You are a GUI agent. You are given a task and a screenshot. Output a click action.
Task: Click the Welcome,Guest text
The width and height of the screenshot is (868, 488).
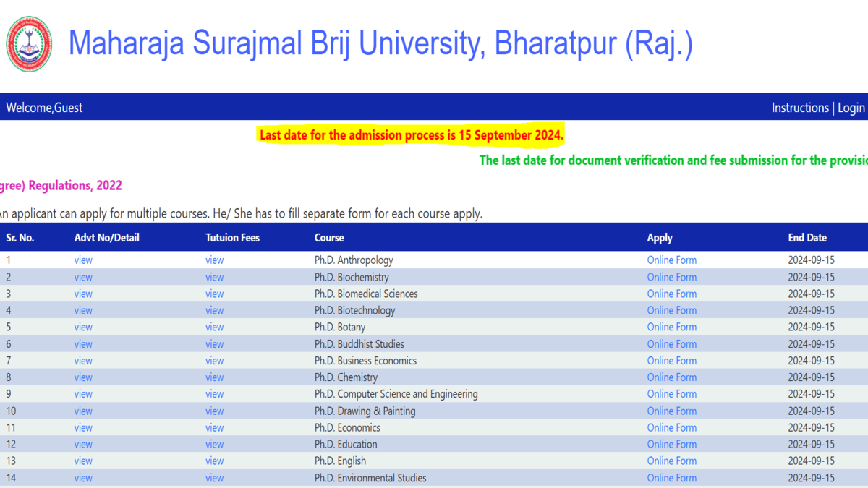tap(44, 108)
